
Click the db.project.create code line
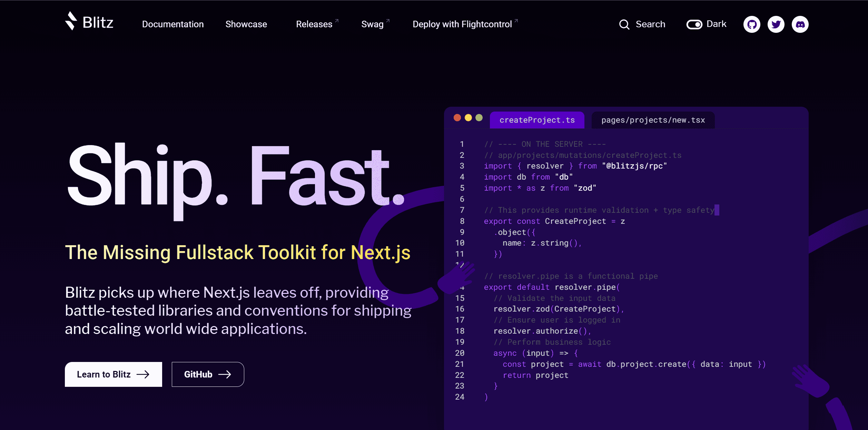tap(634, 364)
